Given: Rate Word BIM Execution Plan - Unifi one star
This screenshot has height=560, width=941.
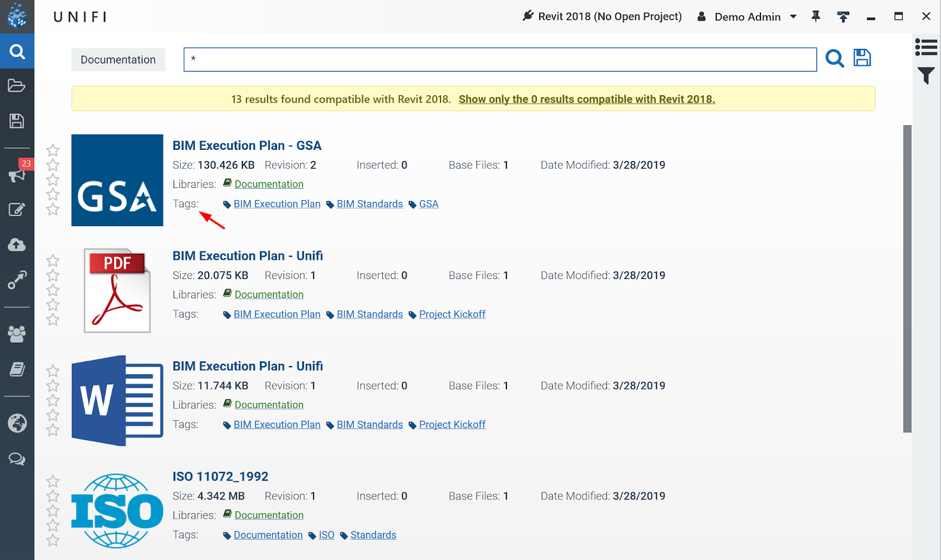Looking at the screenshot, I should 53,371.
